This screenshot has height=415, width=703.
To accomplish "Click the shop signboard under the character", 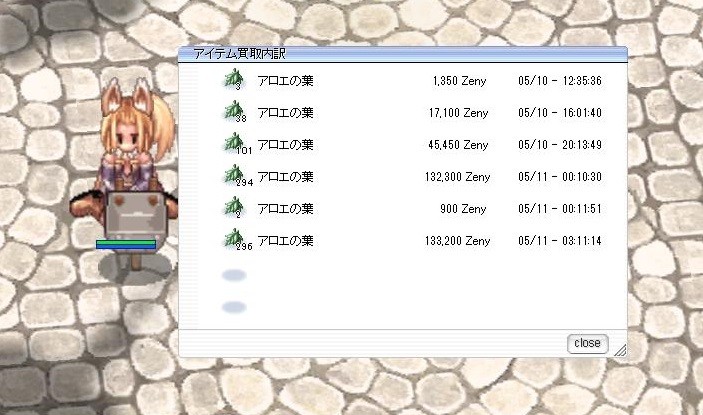I will [x=136, y=216].
